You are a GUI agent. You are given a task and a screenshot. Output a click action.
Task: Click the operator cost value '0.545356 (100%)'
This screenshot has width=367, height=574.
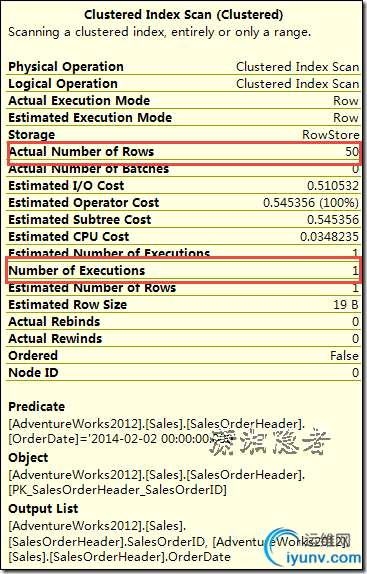pyautogui.click(x=311, y=202)
